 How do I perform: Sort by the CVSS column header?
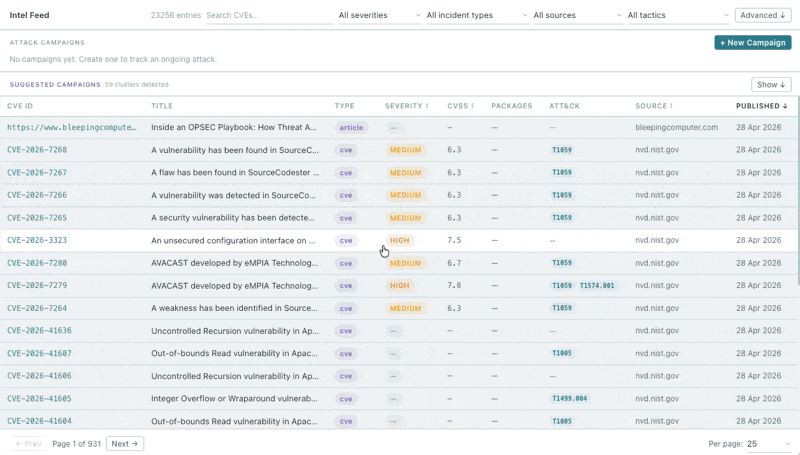pos(461,106)
